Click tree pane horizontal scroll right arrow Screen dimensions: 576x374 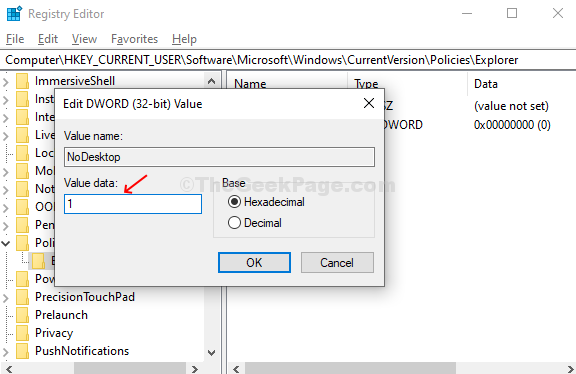point(195,368)
